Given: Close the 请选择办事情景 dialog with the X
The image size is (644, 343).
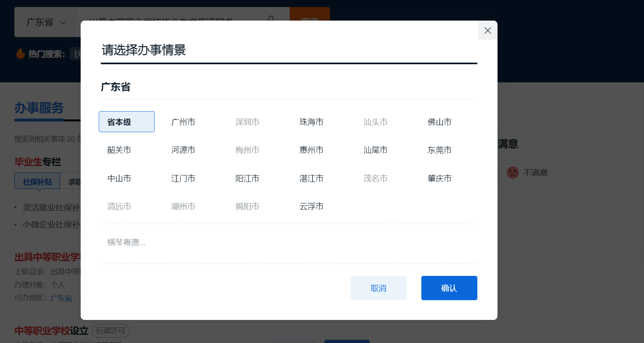Looking at the screenshot, I should point(487,30).
